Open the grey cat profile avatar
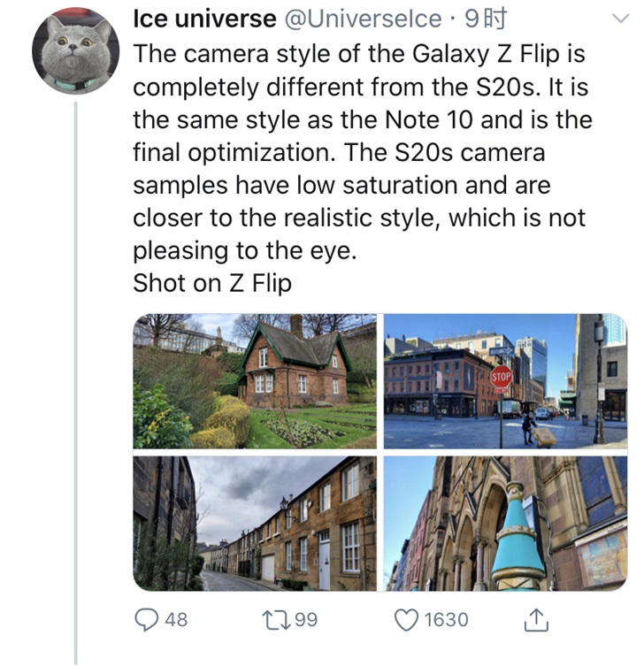Viewport: 644px width, 666px height. pos(75,51)
